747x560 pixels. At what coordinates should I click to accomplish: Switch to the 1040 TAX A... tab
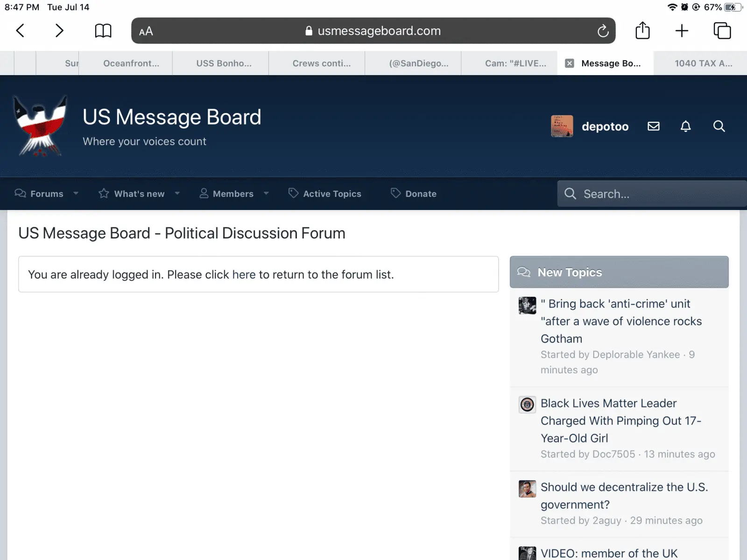(x=700, y=63)
